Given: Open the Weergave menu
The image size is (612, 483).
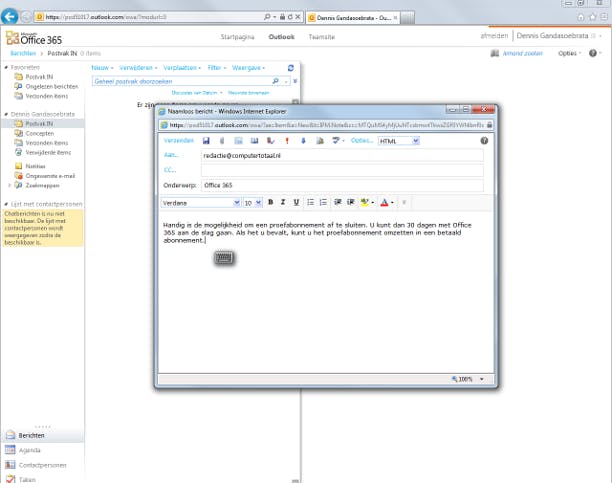Looking at the screenshot, I should [x=248, y=68].
